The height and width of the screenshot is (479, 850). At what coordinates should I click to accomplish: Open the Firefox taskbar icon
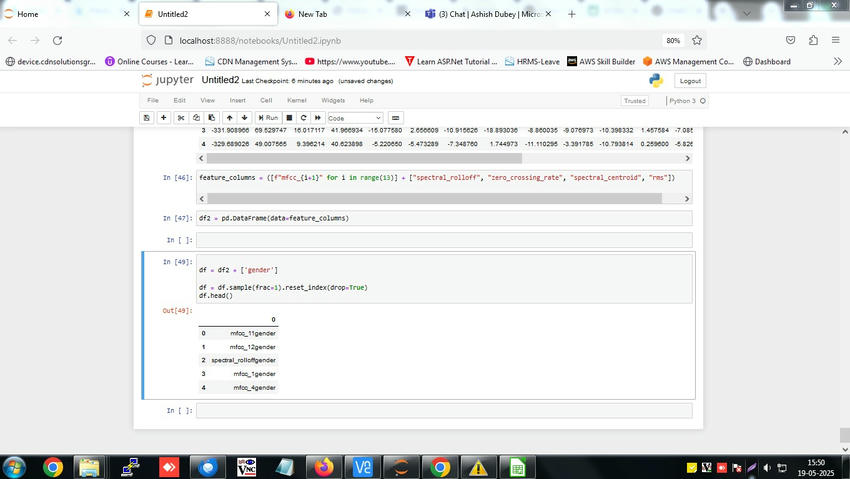[x=324, y=467]
